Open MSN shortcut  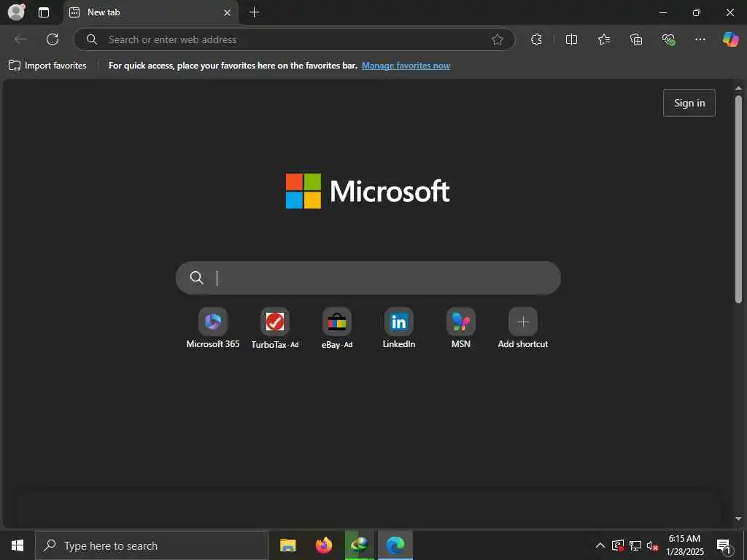(x=461, y=329)
